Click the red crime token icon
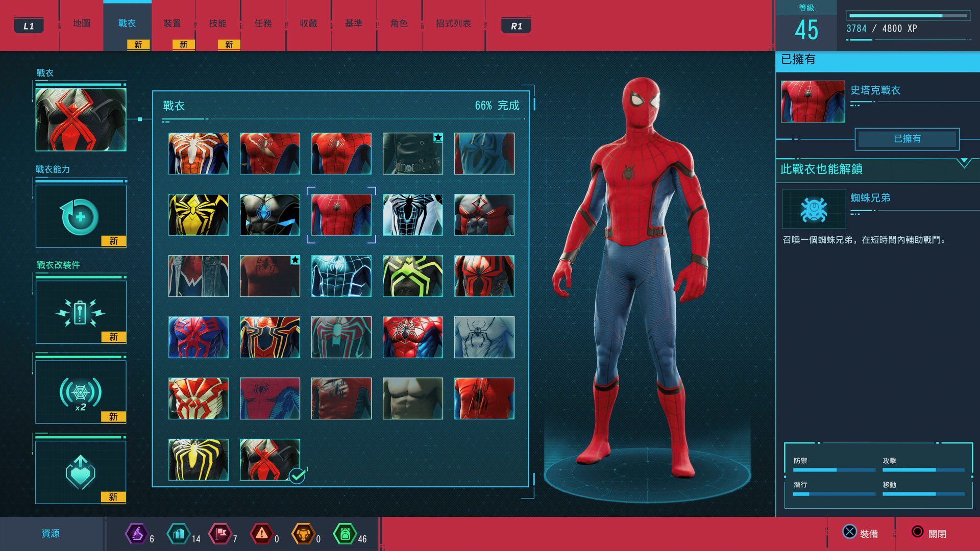The image size is (980, 551). coord(261,534)
